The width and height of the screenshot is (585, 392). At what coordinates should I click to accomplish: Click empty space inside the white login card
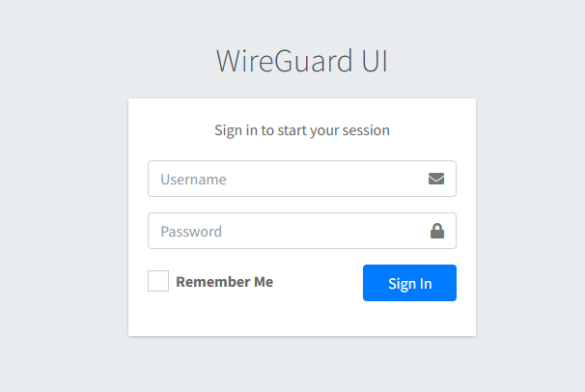click(301, 319)
